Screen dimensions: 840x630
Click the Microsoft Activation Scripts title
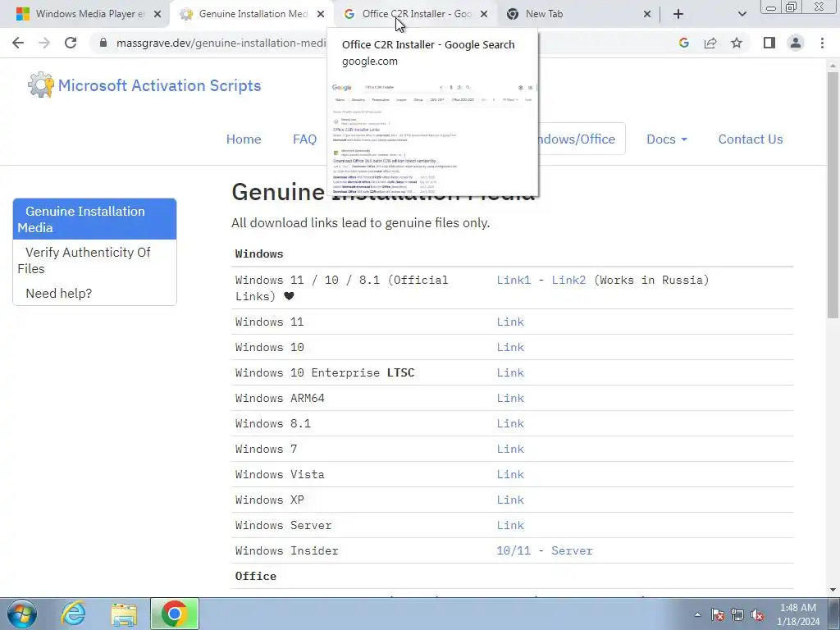point(160,85)
